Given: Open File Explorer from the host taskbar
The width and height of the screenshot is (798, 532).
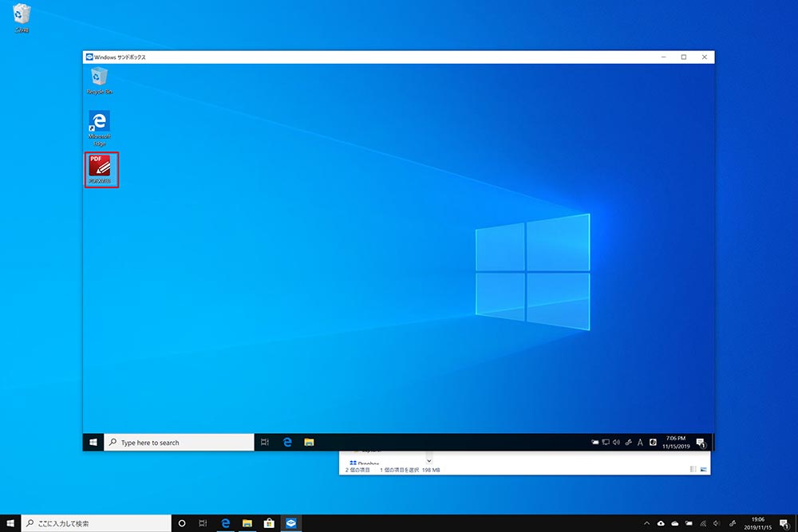Looking at the screenshot, I should tap(247, 523).
